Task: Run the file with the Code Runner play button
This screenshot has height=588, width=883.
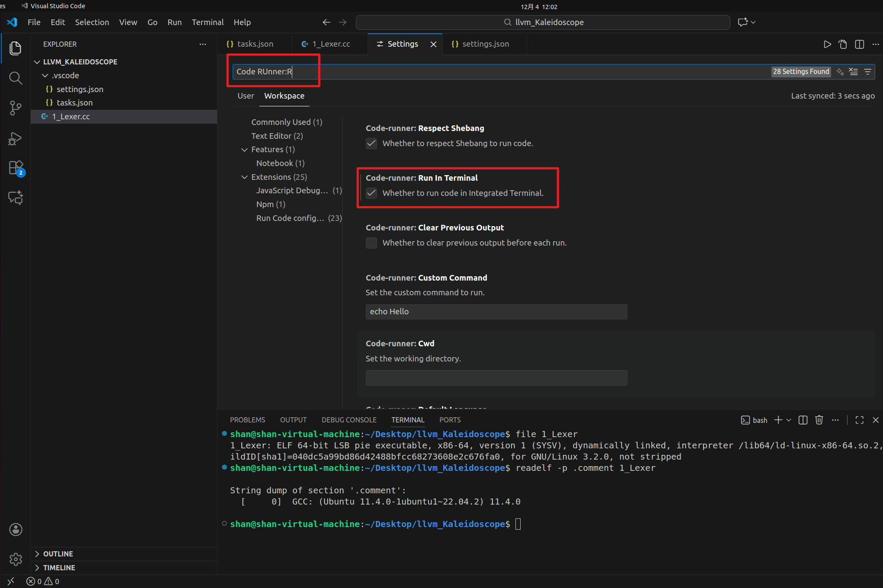Action: pos(827,44)
